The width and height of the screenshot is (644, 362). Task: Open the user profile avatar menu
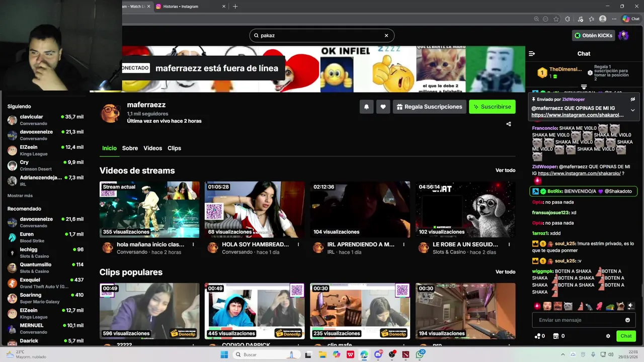click(623, 35)
